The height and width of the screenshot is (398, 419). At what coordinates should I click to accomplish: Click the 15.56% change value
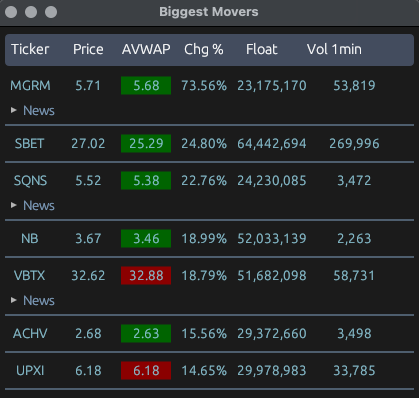[x=204, y=334]
